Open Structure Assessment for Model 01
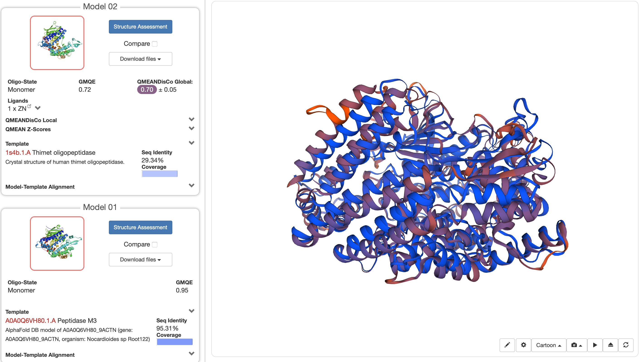 141,227
